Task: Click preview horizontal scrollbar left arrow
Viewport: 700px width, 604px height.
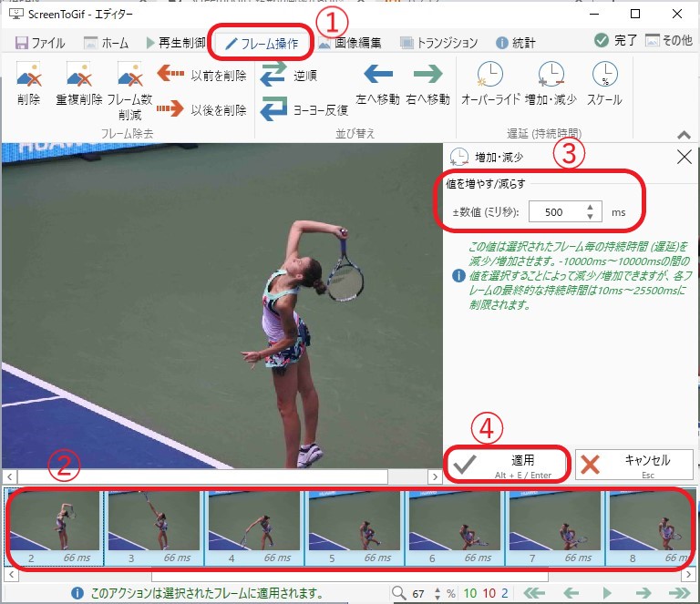Action: tap(10, 476)
